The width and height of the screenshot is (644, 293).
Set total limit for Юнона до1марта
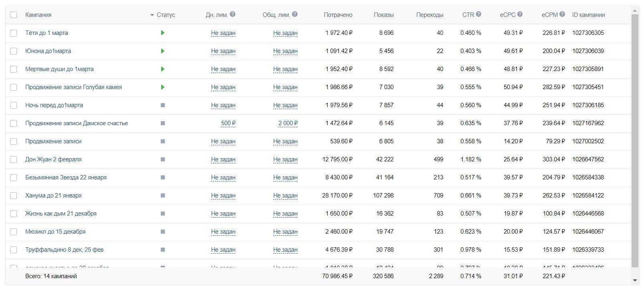pos(286,51)
